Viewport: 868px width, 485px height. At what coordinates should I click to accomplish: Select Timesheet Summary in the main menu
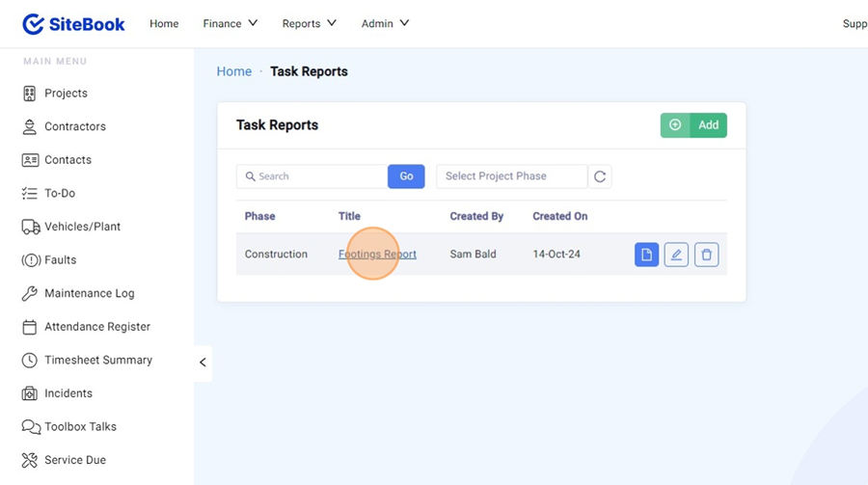tap(97, 361)
